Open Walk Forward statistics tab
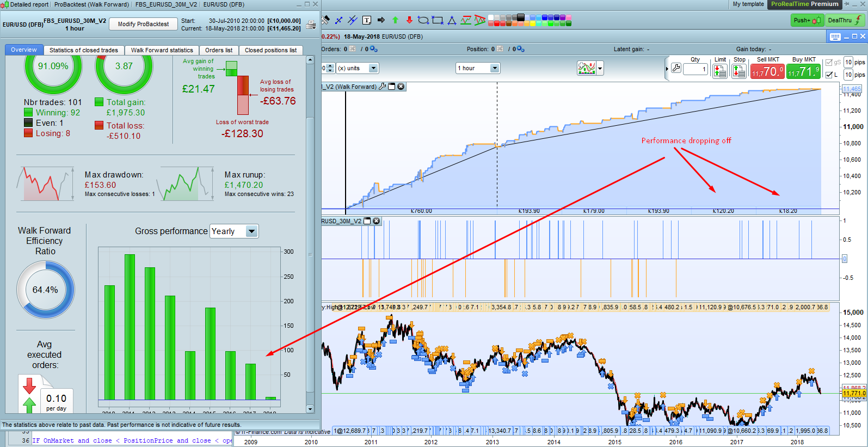868x447 pixels. click(162, 50)
